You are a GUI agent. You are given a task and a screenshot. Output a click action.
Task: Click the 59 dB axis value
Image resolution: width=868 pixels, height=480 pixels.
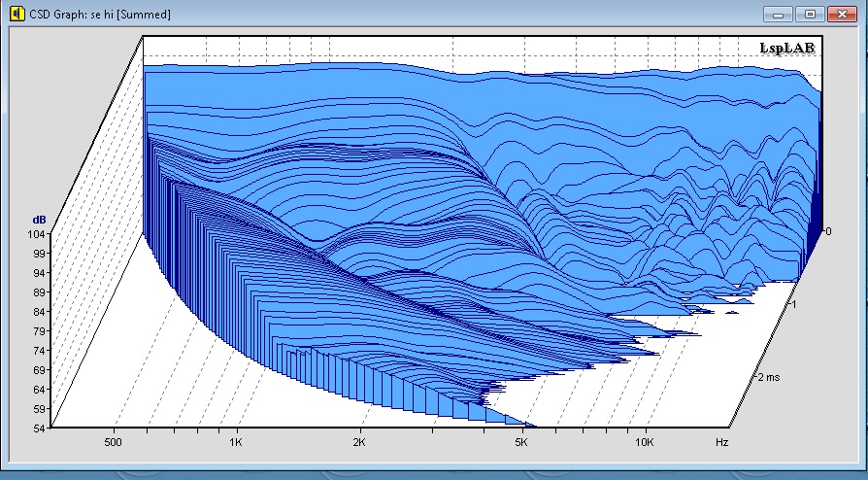pos(38,409)
